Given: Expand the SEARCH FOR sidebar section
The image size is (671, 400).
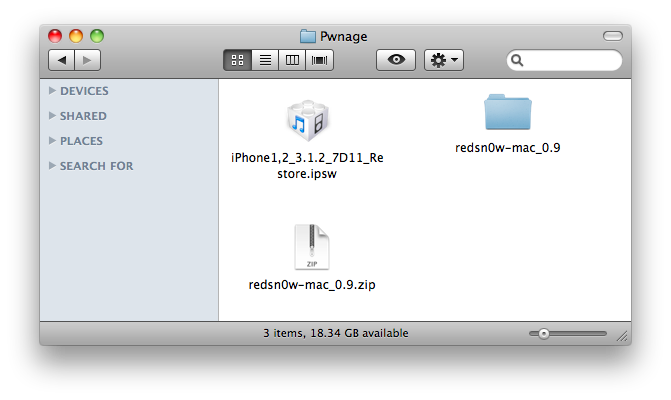Looking at the screenshot, I should 52,166.
